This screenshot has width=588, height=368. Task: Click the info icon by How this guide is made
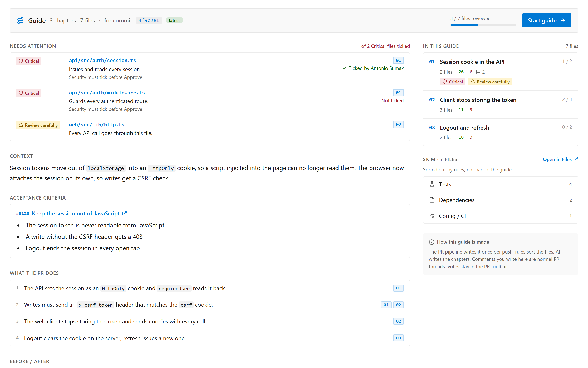[x=432, y=242]
